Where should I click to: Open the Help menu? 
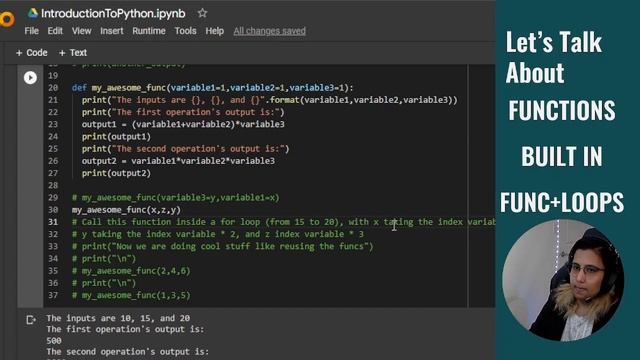[215, 31]
